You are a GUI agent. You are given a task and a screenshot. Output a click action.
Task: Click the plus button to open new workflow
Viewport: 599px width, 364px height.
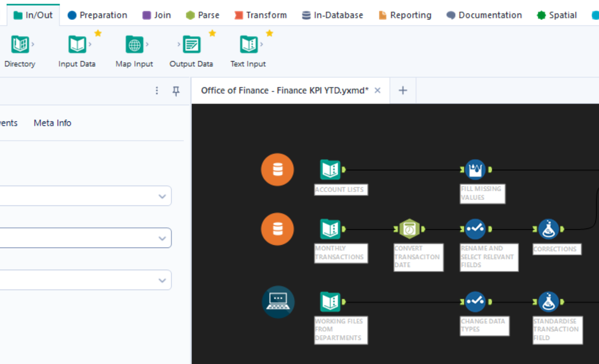click(402, 90)
